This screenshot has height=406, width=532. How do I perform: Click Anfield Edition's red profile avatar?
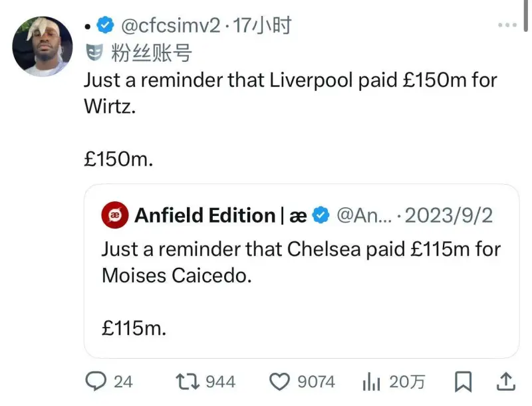coord(114,215)
